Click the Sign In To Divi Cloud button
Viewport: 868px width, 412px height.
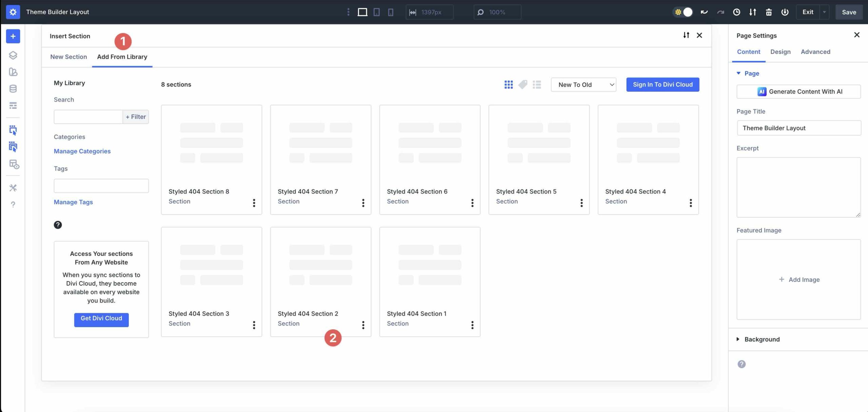(662, 85)
